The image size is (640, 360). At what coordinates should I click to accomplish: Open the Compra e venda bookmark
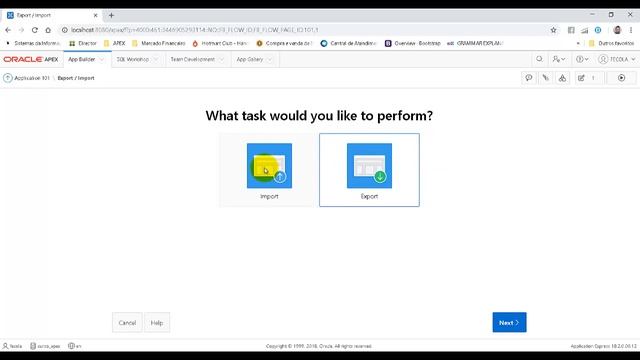(x=284, y=43)
